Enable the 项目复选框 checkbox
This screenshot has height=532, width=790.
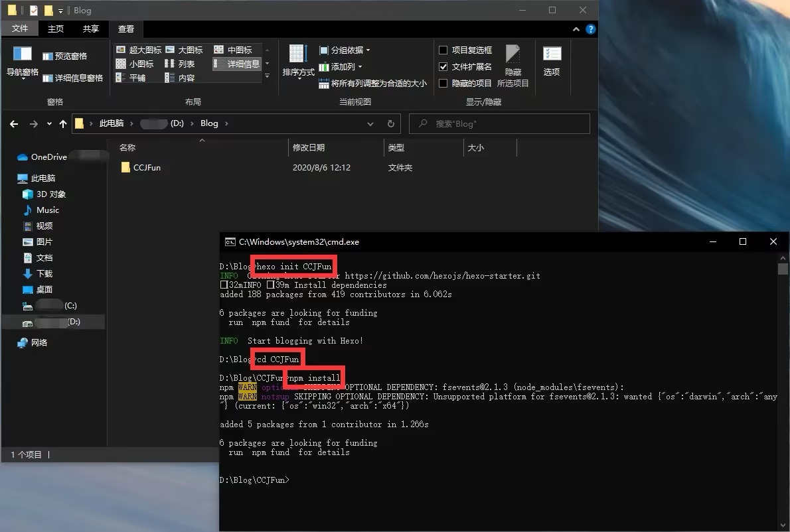pos(443,50)
